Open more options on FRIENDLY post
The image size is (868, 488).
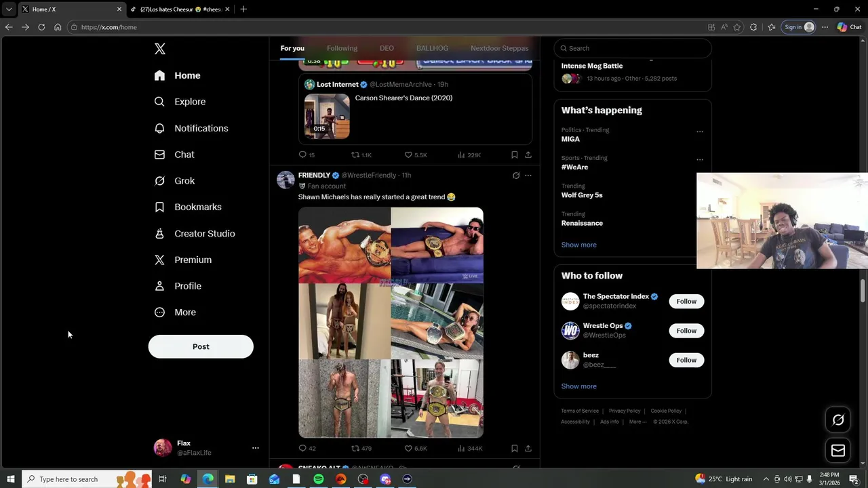point(528,176)
